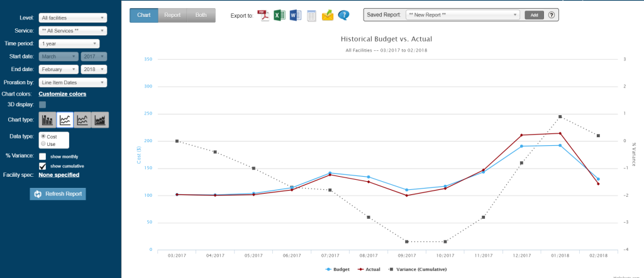Viewport: 644px width, 278px height.
Task: Export the report to PDF
Action: click(x=263, y=16)
